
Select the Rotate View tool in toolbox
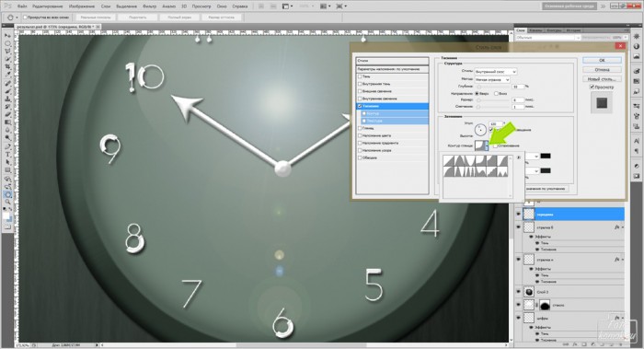7,194
